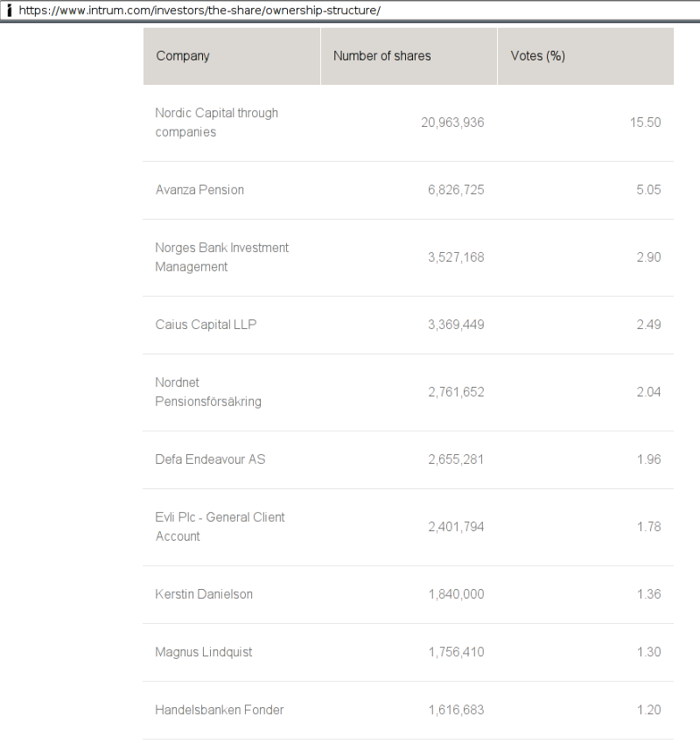Click the Company column header

pyautogui.click(x=183, y=56)
